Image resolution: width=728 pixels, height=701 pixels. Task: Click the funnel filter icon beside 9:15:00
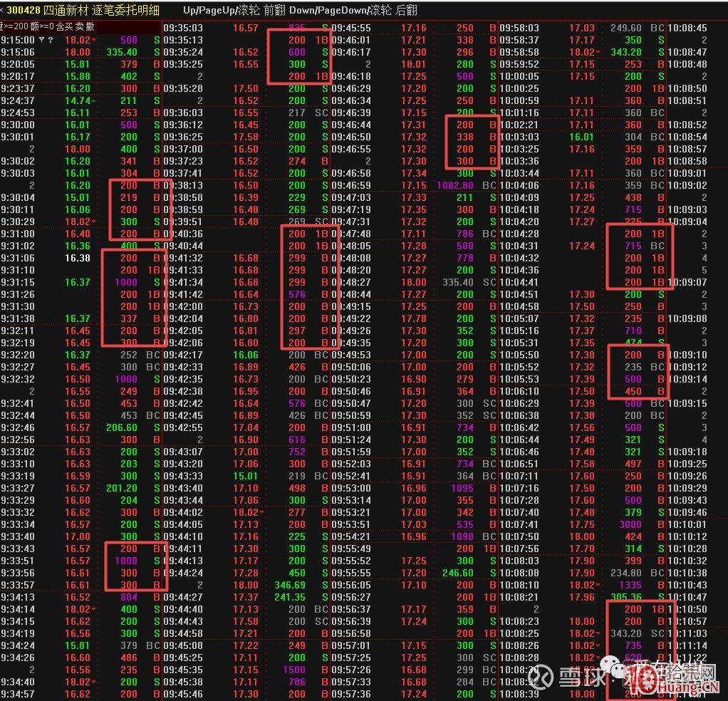point(41,40)
